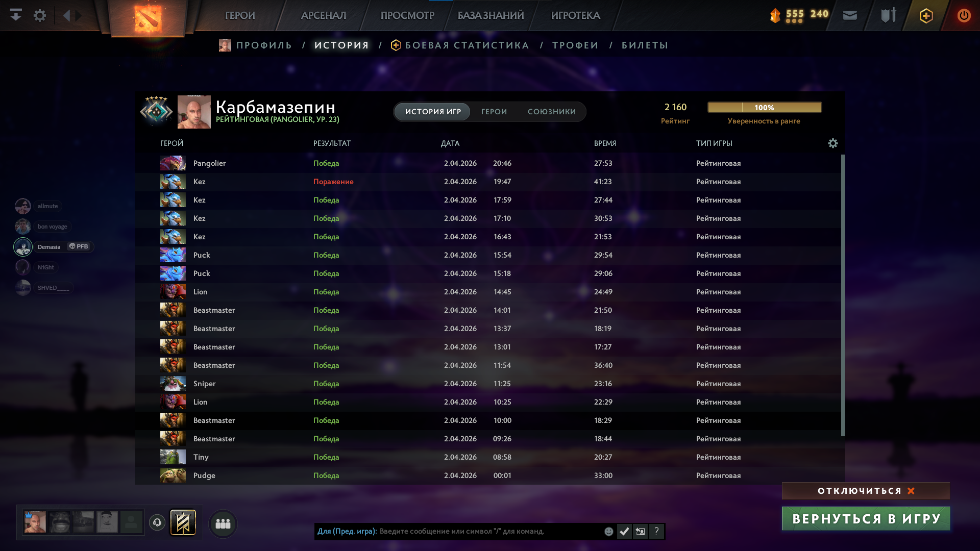Select the Demasia player entry

click(x=54, y=247)
